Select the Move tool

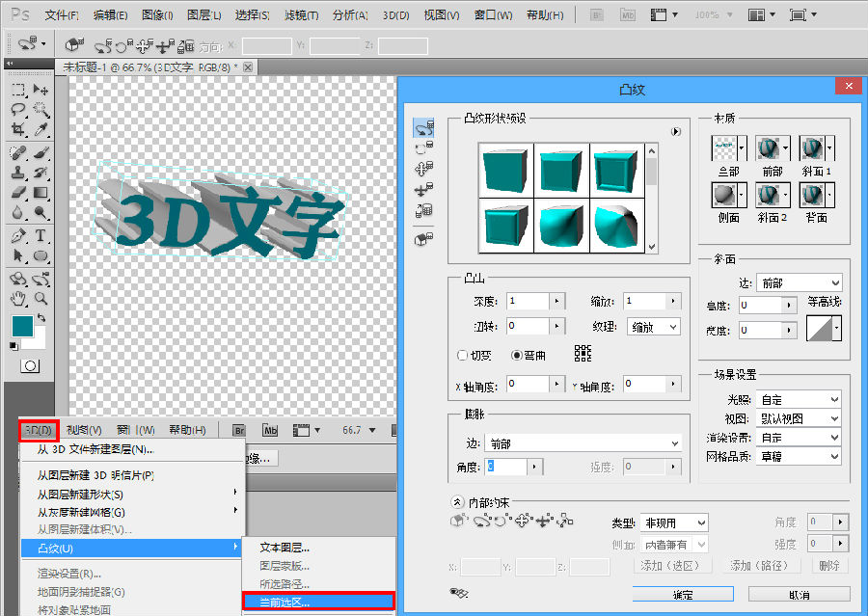point(41,90)
